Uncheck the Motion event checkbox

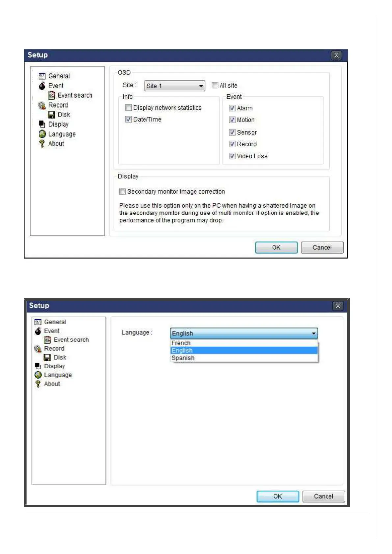pyautogui.click(x=232, y=120)
